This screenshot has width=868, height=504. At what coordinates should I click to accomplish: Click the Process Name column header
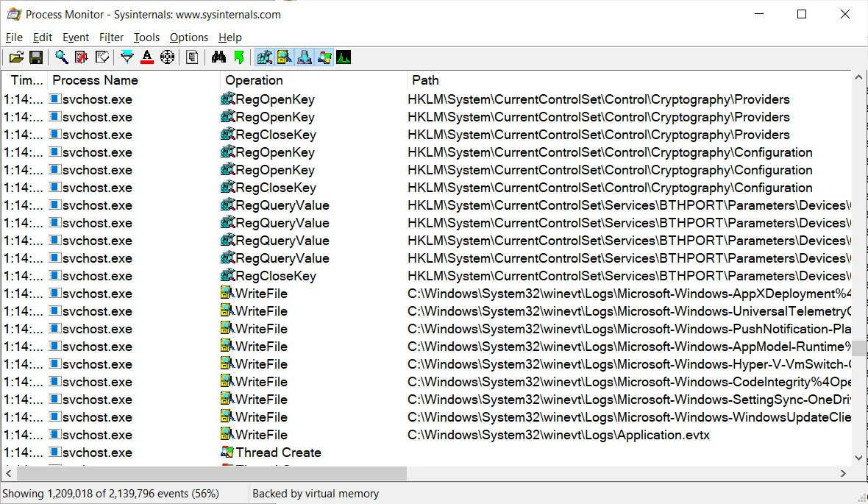point(134,80)
